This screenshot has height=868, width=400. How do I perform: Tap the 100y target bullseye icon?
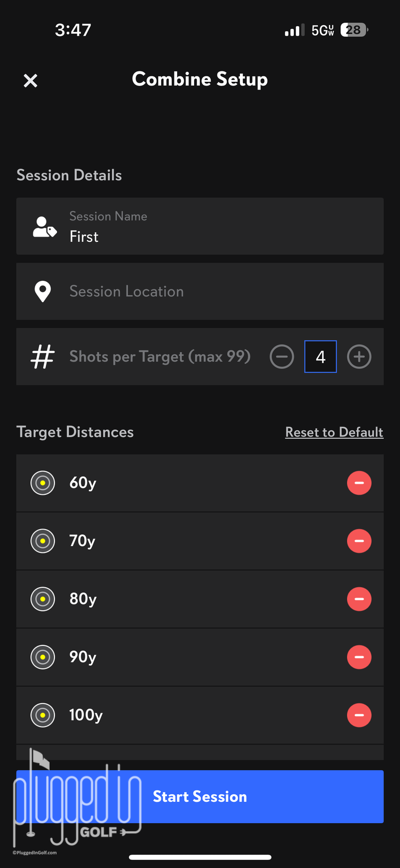click(43, 715)
